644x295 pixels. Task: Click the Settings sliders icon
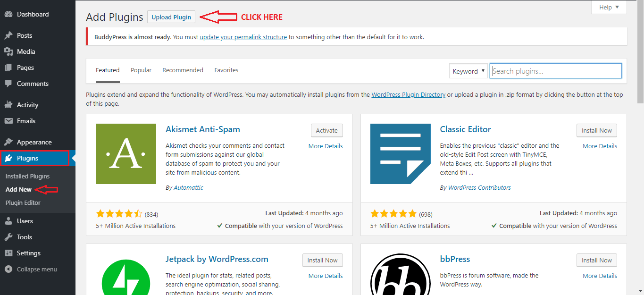(x=8, y=253)
